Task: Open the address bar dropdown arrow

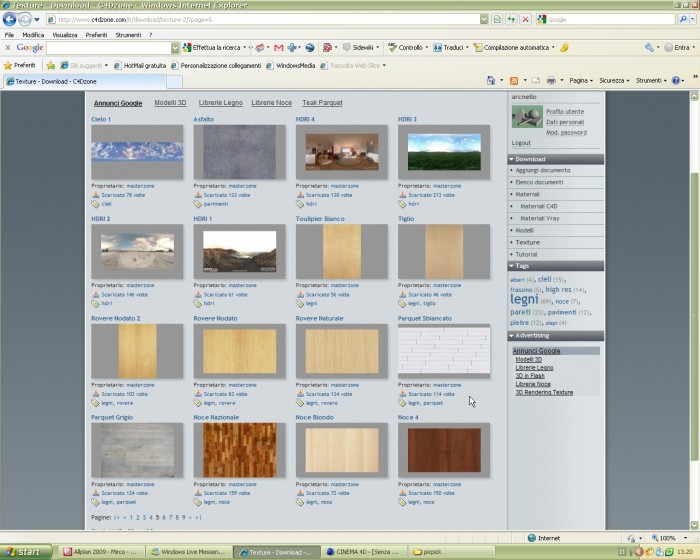Action: pos(484,19)
